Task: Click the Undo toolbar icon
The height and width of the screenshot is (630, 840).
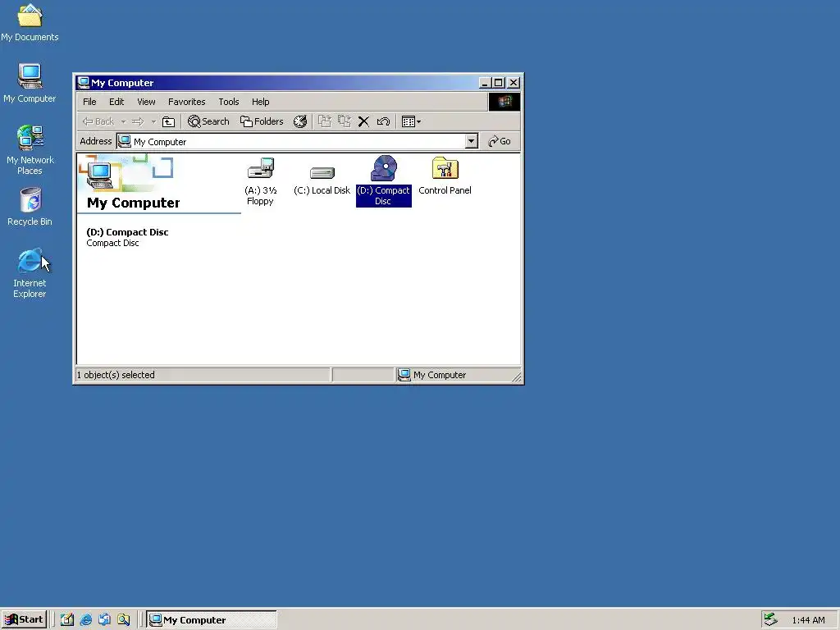Action: (383, 121)
